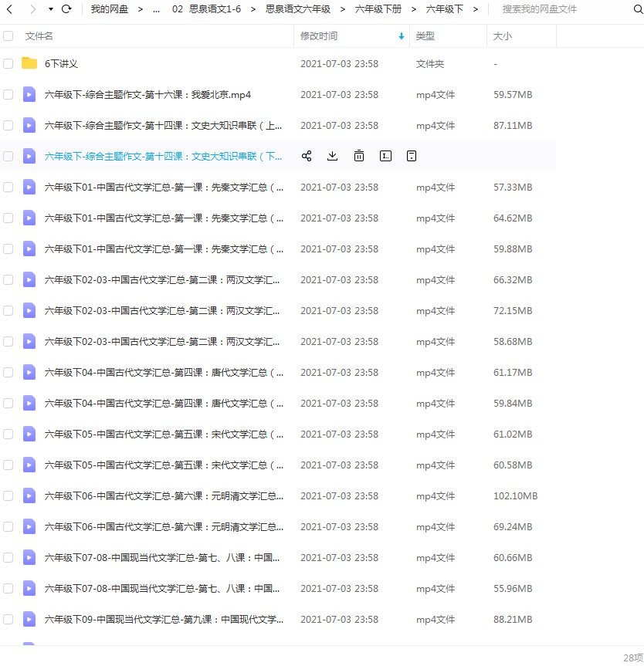Click the video icon of 我爱北京.mp4
Screen dimensions: 644x666
point(29,94)
